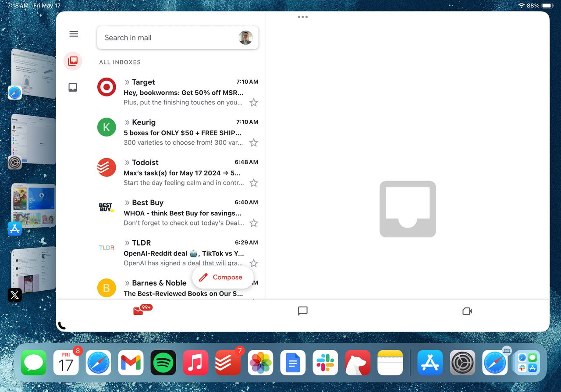This screenshot has height=392, width=561.
Task: Tap the TLDR sender logo
Action: 107,248
